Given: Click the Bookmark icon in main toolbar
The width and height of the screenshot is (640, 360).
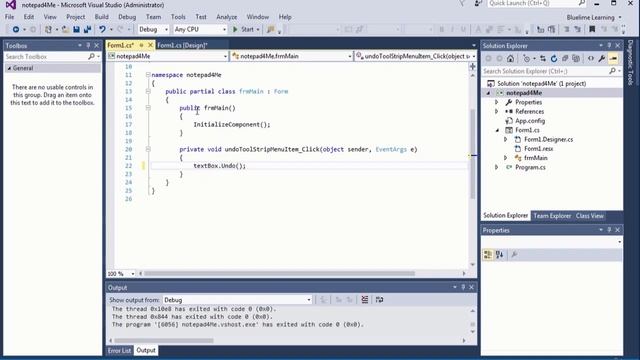Looking at the screenshot, I should coord(592,29).
